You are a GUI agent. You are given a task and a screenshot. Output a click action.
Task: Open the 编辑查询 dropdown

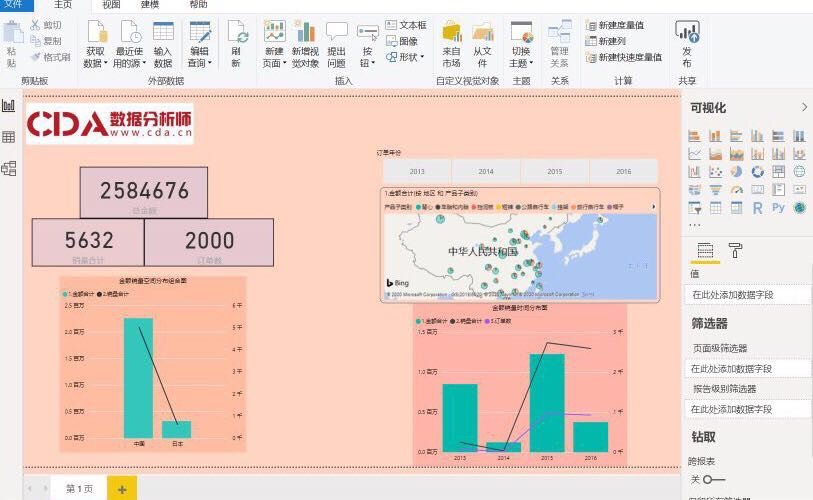point(199,44)
